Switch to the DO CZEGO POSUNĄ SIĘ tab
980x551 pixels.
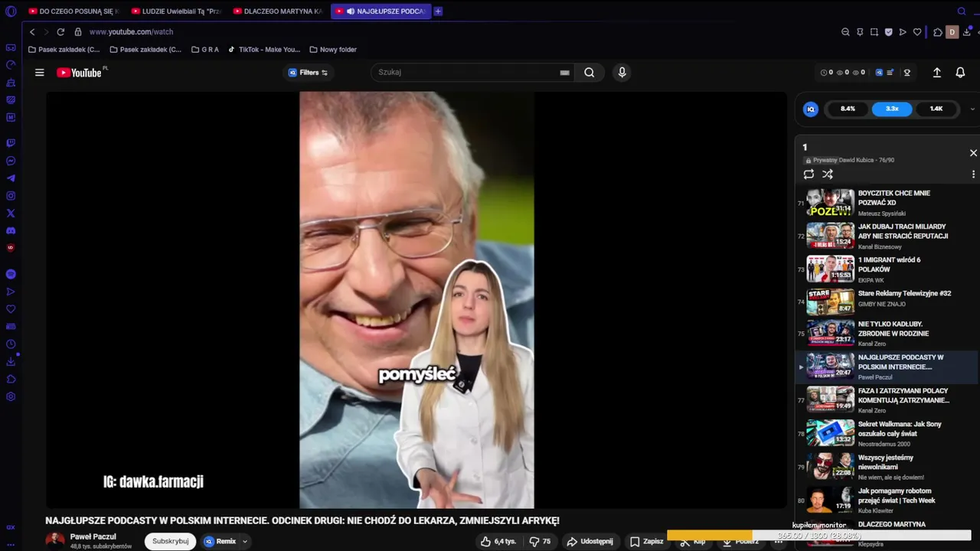click(x=73, y=11)
